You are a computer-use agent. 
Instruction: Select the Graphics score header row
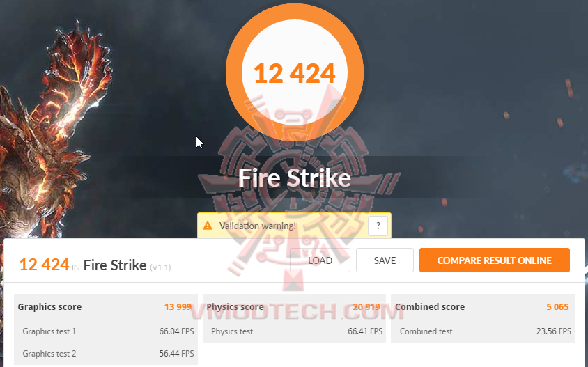click(x=106, y=306)
